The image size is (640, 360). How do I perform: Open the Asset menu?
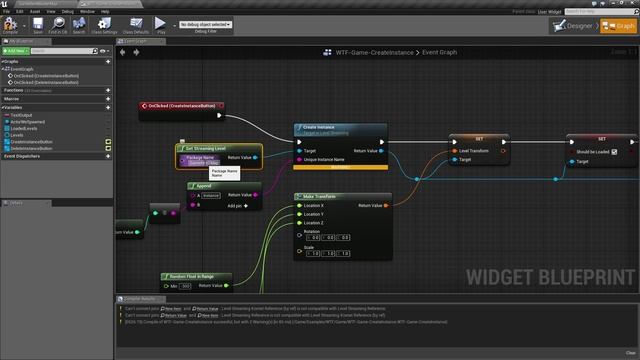pos(35,11)
